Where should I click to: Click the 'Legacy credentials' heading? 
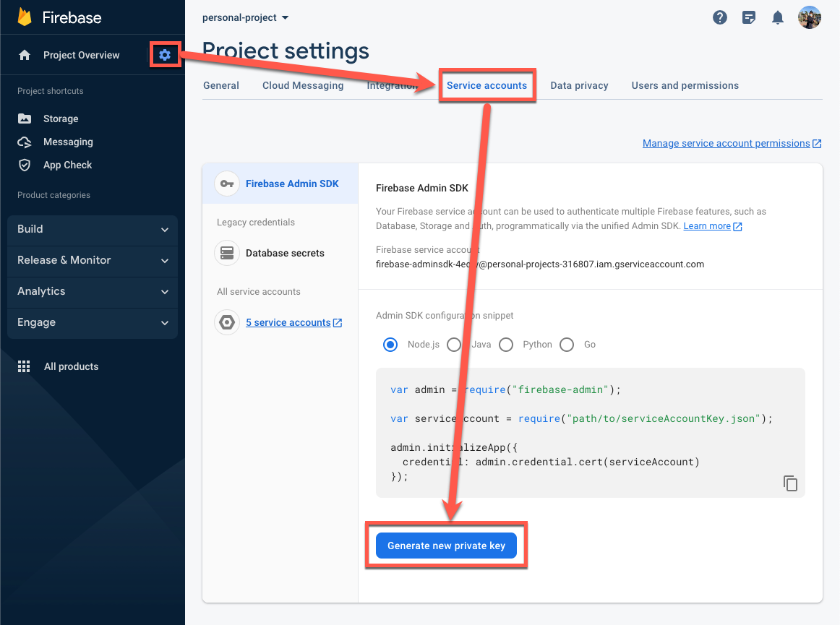[x=255, y=223]
